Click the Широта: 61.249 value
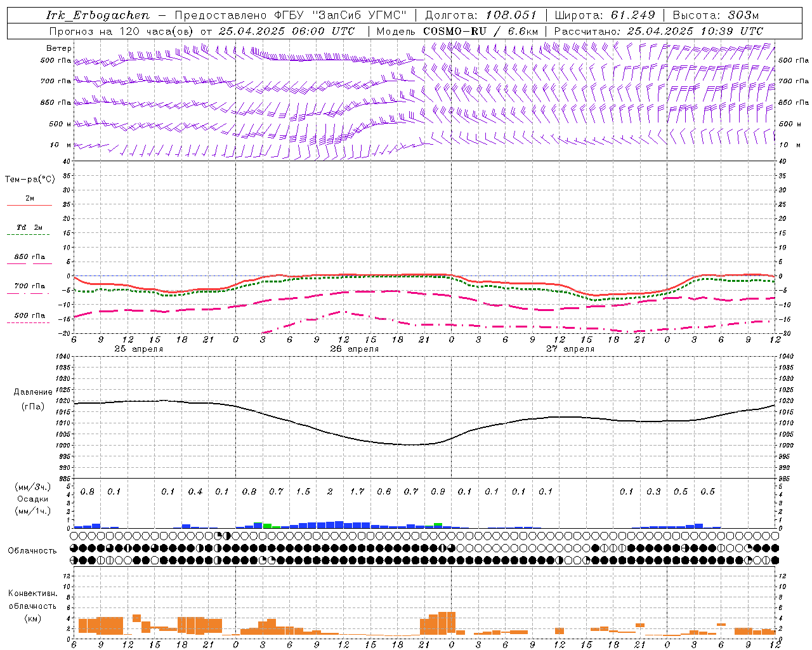This screenshot has width=812, height=650. [x=605, y=15]
